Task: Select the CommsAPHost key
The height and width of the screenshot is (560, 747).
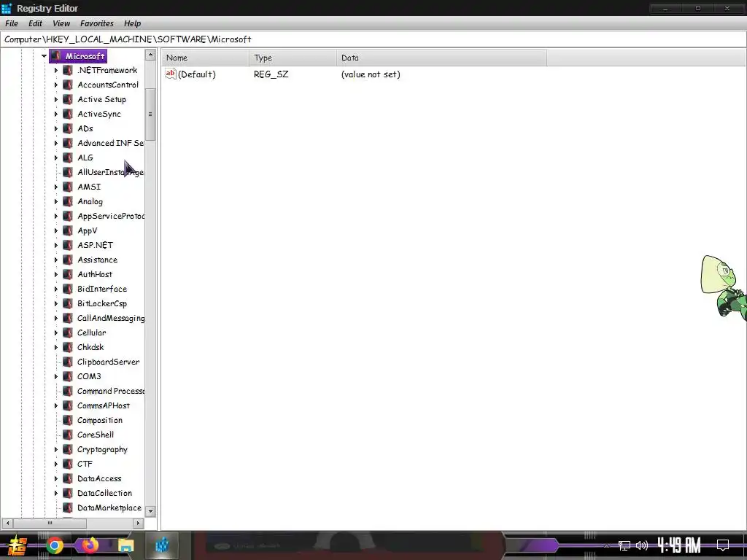Action: click(x=104, y=405)
